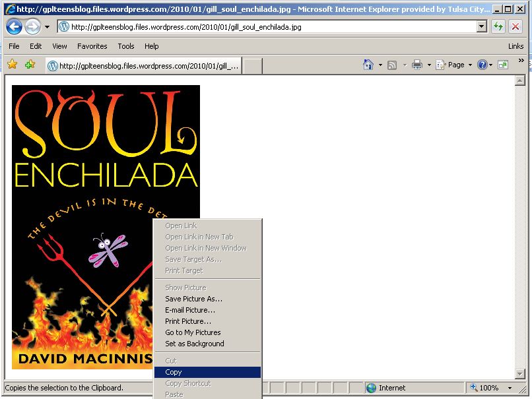Click the Home icon
The height and width of the screenshot is (399, 532).
coord(368,65)
